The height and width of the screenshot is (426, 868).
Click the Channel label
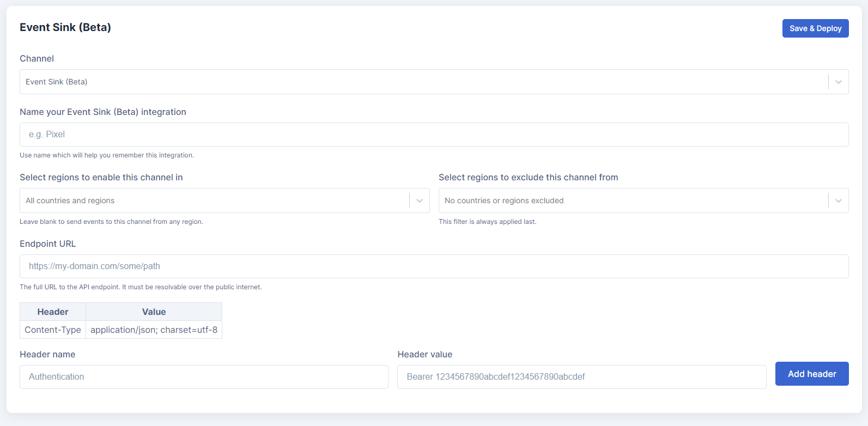(37, 58)
